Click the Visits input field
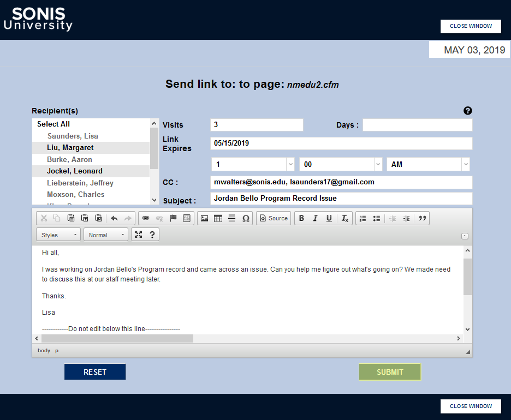Image resolution: width=511 pixels, height=420 pixels. click(257, 125)
